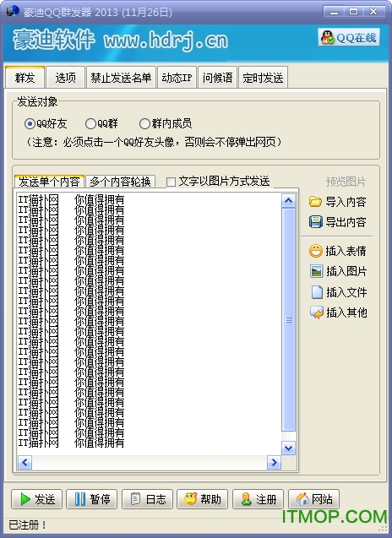Select the 发送单个内容 tab

pos(49,181)
